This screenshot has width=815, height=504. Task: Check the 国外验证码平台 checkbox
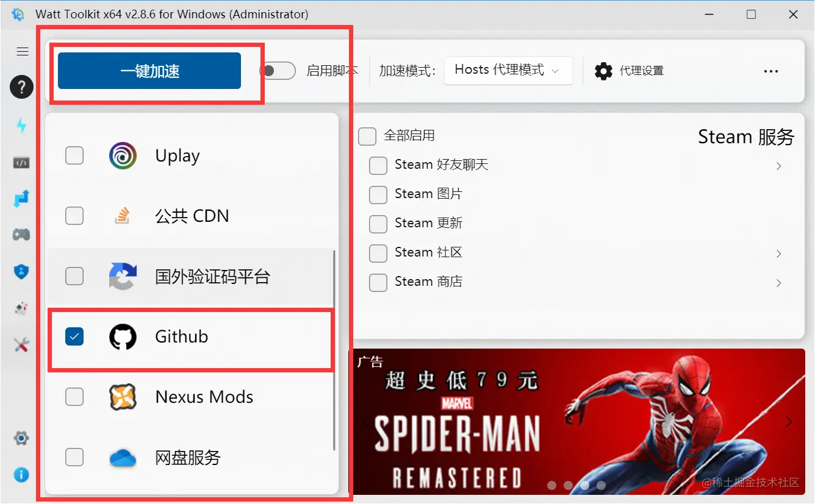point(74,277)
